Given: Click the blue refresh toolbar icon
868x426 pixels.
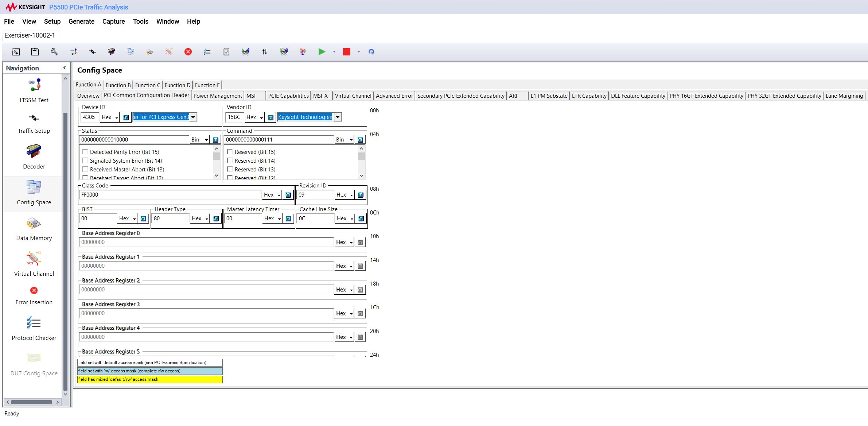Looking at the screenshot, I should click(x=371, y=52).
